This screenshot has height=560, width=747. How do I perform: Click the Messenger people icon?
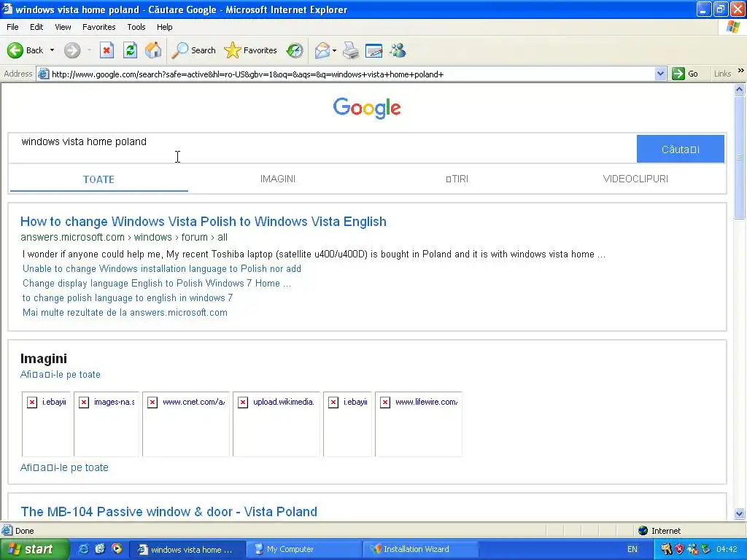(x=398, y=50)
